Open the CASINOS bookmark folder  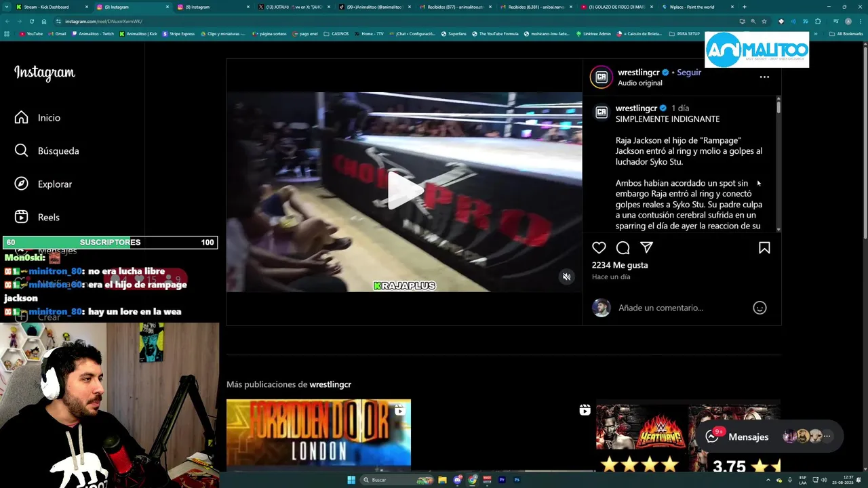[x=336, y=34]
